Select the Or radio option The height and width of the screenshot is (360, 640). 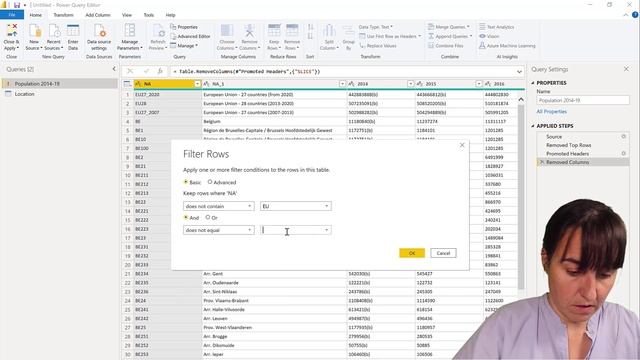coord(208,218)
